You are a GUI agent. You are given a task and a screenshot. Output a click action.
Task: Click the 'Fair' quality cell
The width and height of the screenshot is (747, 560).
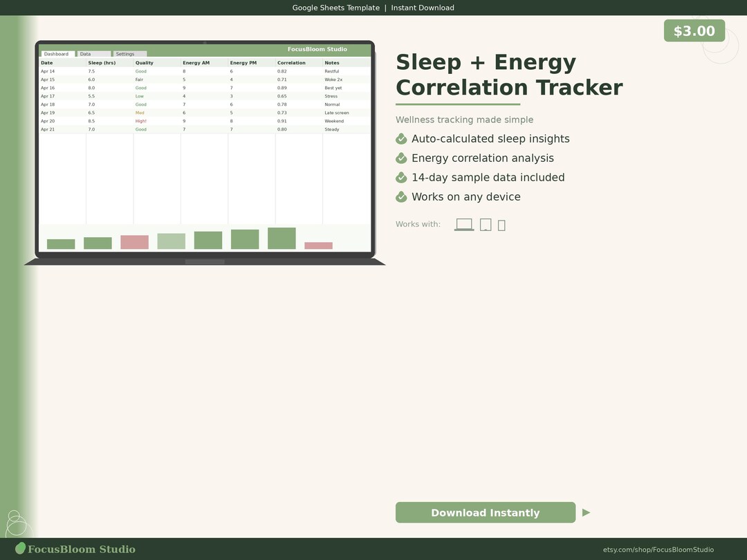(x=139, y=80)
